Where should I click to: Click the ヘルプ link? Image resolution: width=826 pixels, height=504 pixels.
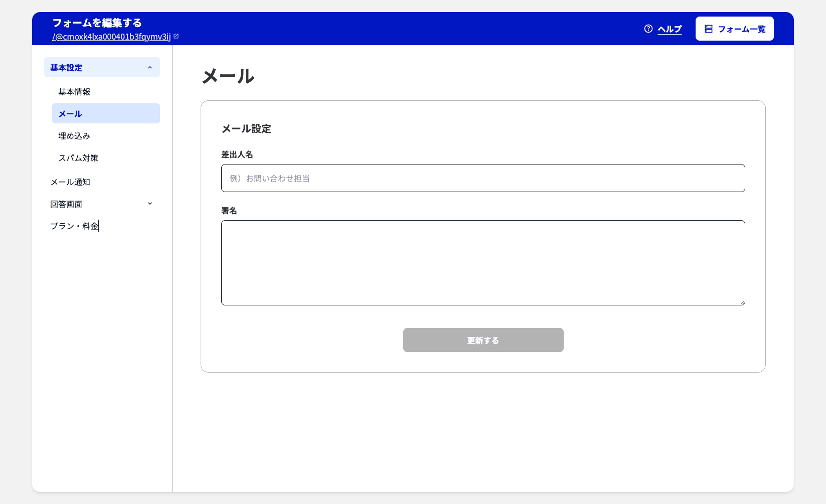tap(670, 29)
